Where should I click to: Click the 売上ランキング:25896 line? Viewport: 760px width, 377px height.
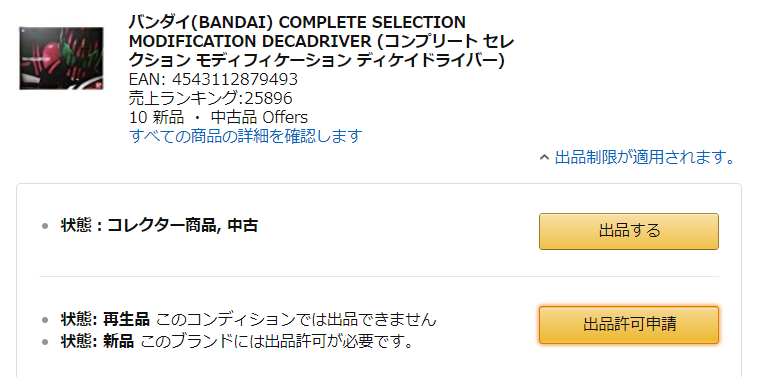coord(211,98)
